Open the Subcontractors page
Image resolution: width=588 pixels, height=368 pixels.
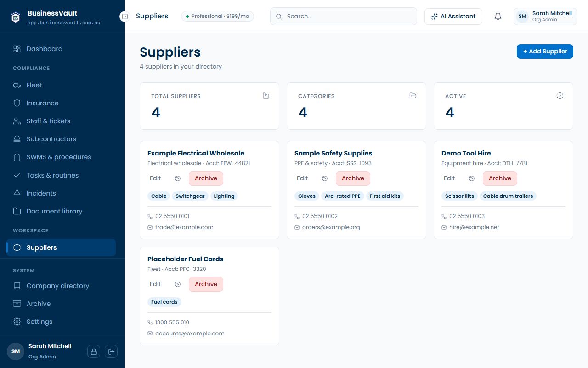[61, 139]
